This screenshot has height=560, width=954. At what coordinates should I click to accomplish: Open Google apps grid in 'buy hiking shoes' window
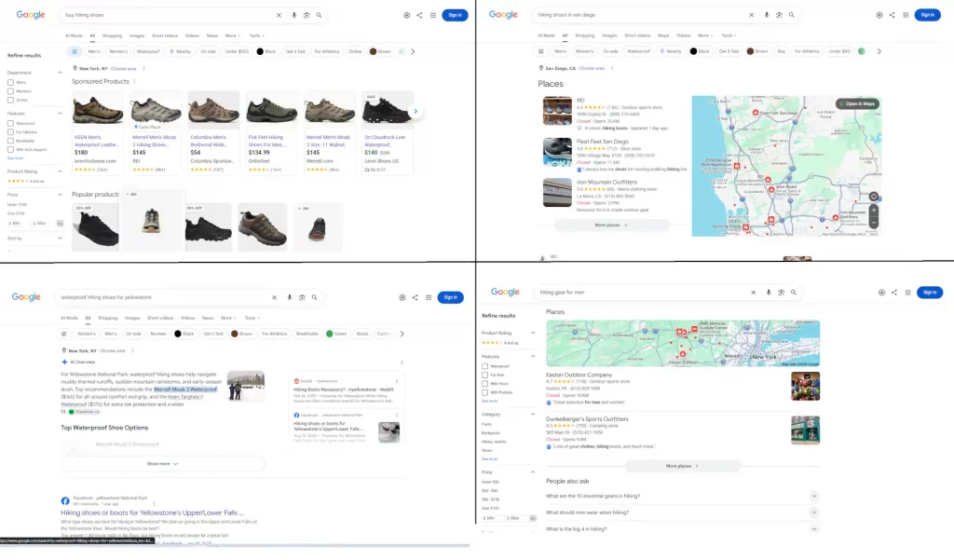(432, 15)
